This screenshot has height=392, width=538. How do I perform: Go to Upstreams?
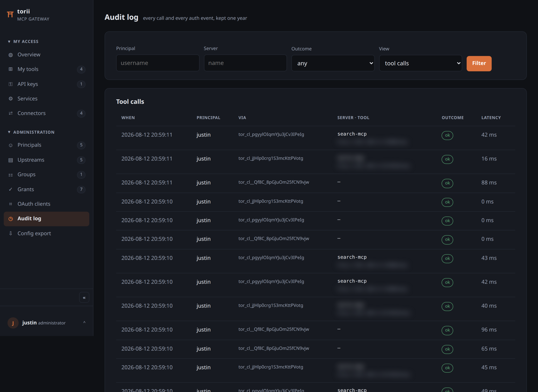point(47,160)
